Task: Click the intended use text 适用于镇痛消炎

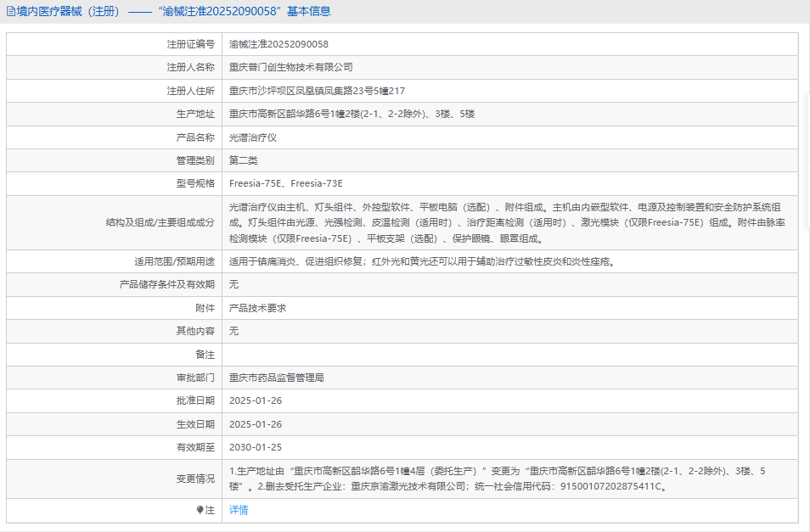Action: point(423,261)
